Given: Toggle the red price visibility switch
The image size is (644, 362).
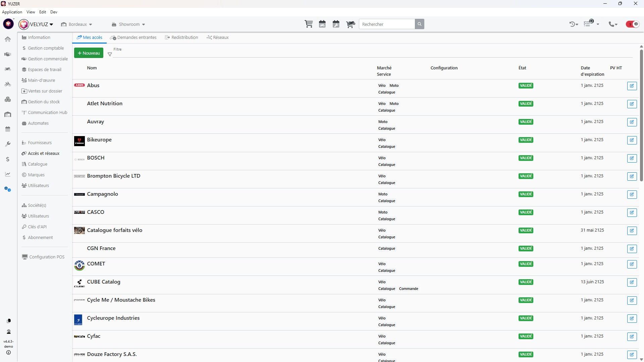Looking at the screenshot, I should [x=632, y=24].
